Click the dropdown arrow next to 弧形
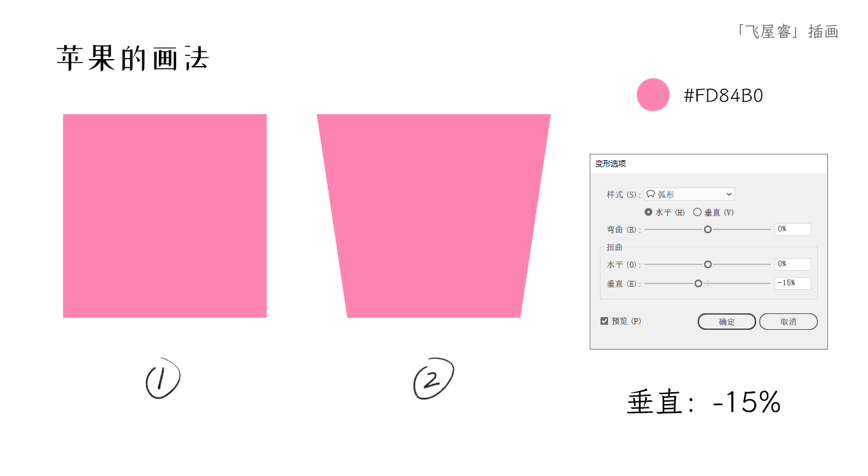868x476 pixels. point(728,194)
